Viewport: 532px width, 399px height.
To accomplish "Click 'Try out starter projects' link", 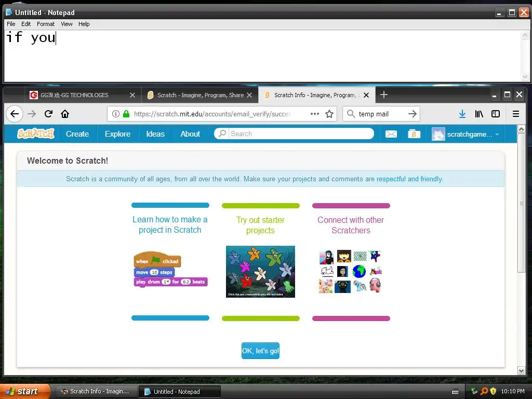I will [260, 225].
